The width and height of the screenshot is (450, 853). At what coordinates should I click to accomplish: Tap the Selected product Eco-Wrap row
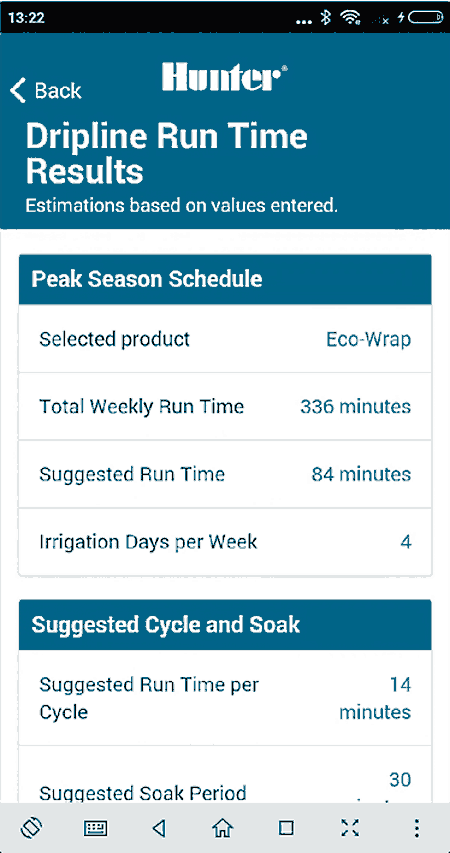click(x=225, y=339)
